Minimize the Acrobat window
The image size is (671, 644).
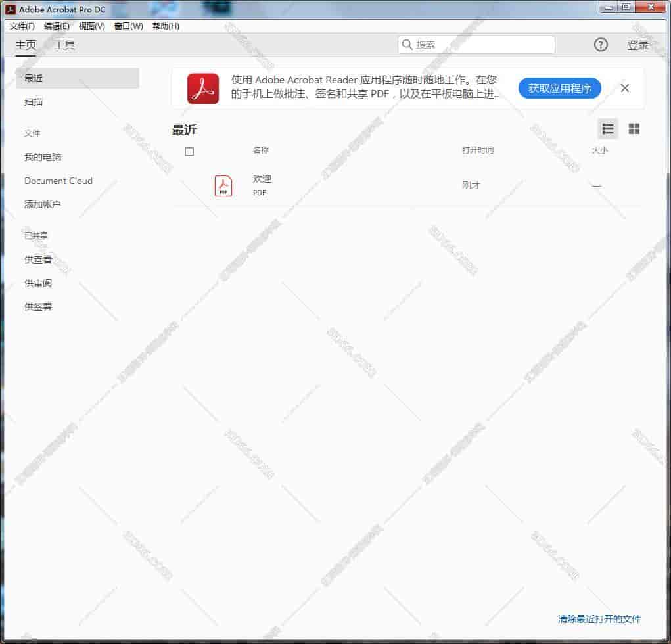pyautogui.click(x=608, y=7)
